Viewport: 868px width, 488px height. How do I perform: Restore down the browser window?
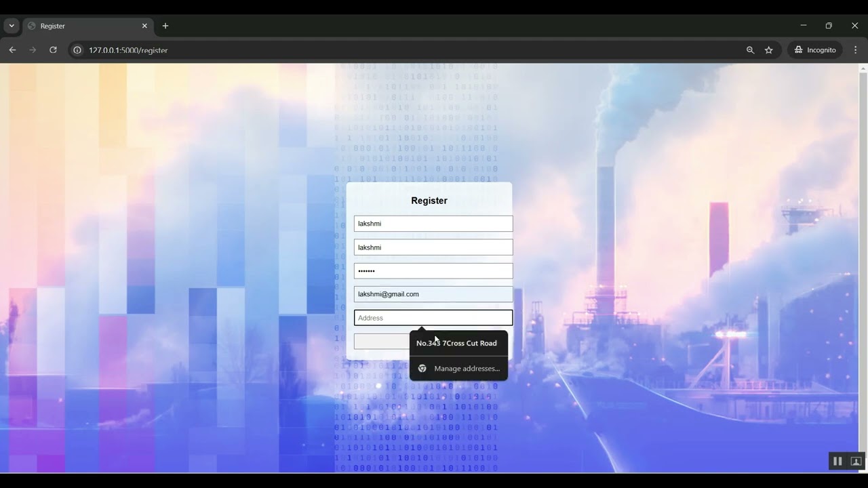pos(829,26)
